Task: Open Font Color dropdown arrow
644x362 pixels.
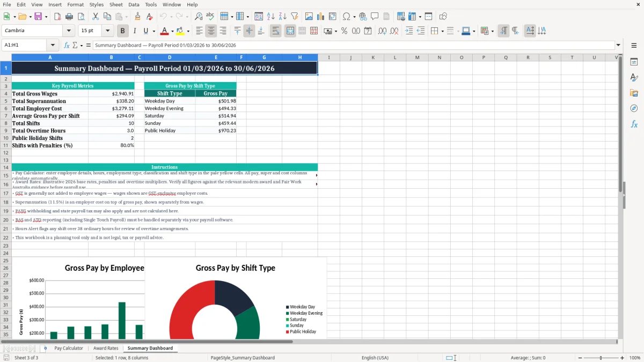Action: click(x=172, y=31)
